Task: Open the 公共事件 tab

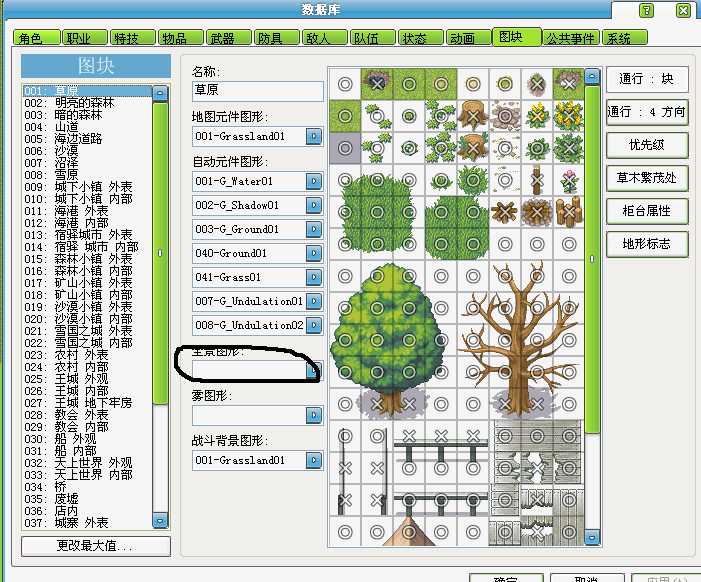Action: tap(571, 38)
